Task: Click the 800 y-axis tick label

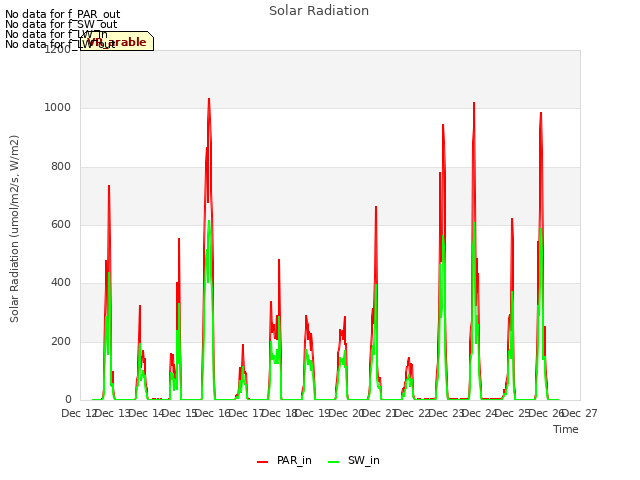Action: coord(61,167)
